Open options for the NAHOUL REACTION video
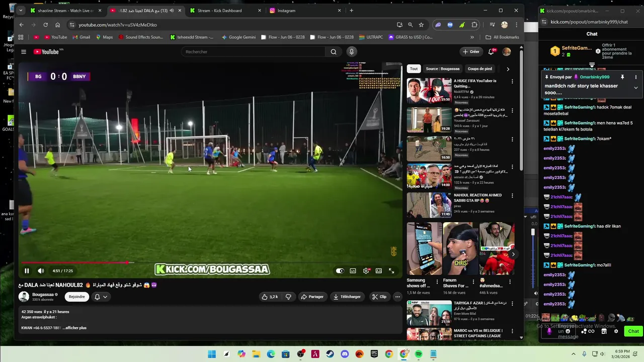Image resolution: width=644 pixels, height=362 pixels. pos(512,196)
